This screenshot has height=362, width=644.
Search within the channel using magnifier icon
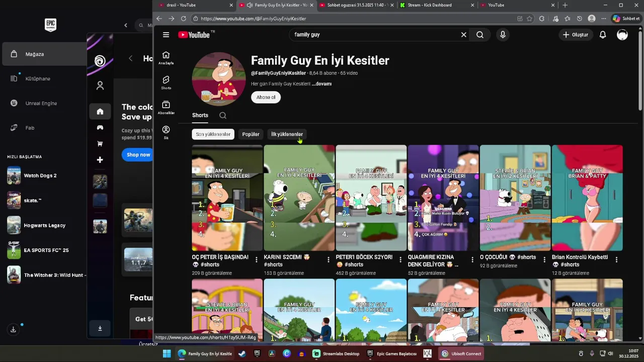[223, 115]
